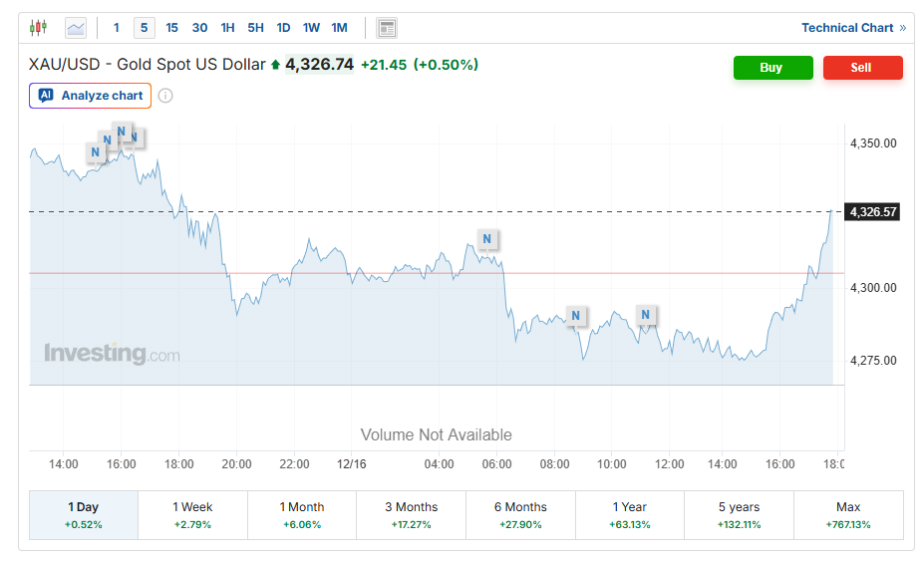This screenshot has height=563, width=924.
Task: Open the news marker near 11:00
Action: point(645,316)
